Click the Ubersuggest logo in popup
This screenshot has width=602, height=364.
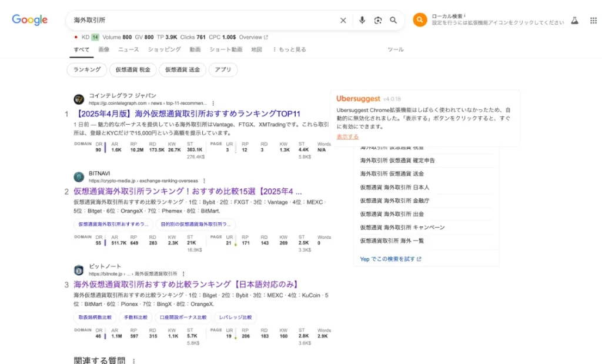(x=358, y=99)
